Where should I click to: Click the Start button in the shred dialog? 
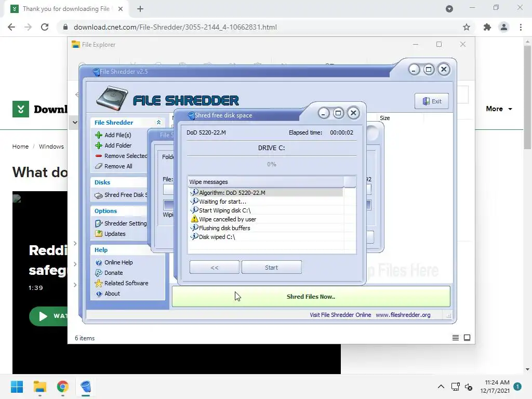pyautogui.click(x=271, y=268)
